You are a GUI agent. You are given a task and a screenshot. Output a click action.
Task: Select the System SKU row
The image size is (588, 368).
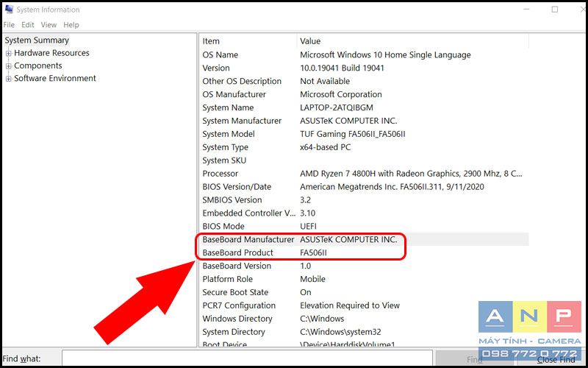click(224, 160)
